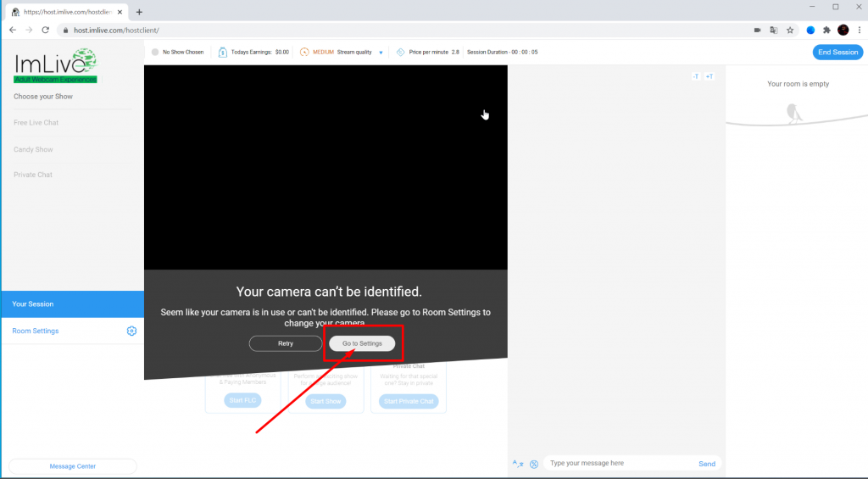Click the MEDIUM stream quality label
This screenshot has height=479, width=868.
(323, 52)
